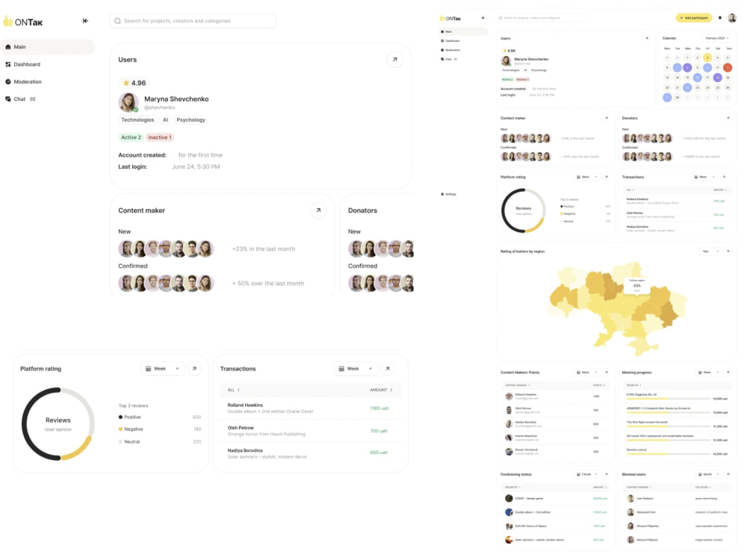Expand the Blocked users card arrow
747x560 pixels.
(728, 474)
